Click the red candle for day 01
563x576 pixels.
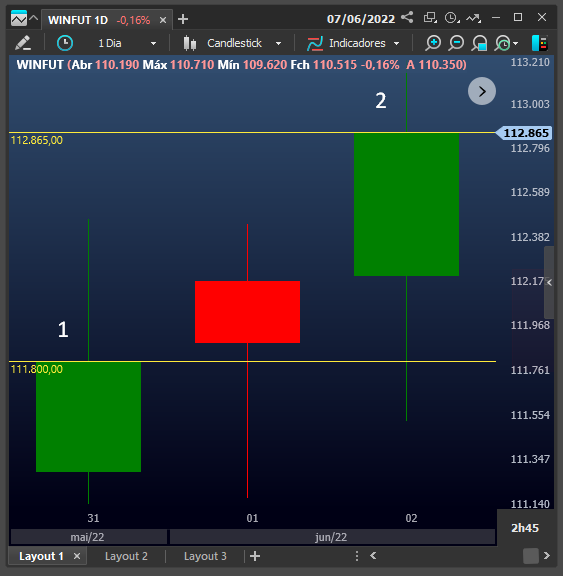(x=248, y=312)
